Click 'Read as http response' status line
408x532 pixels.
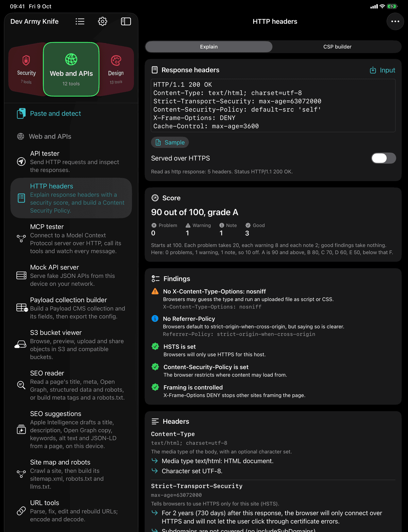222,172
